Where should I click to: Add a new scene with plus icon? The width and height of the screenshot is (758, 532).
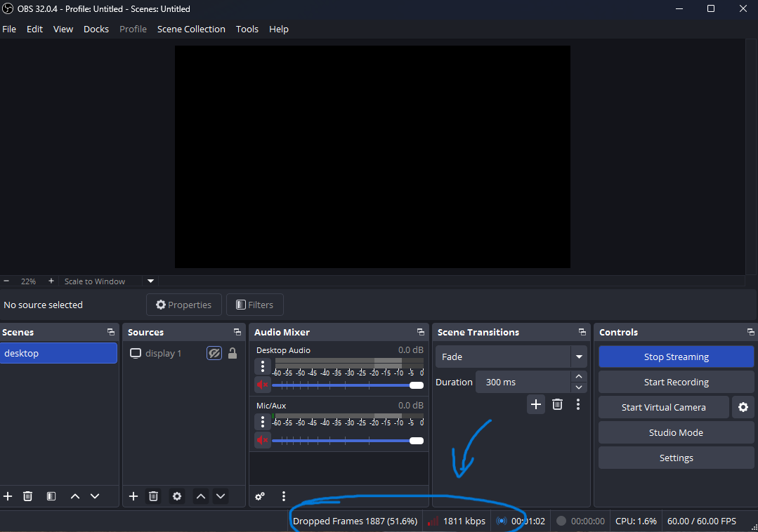(8, 496)
